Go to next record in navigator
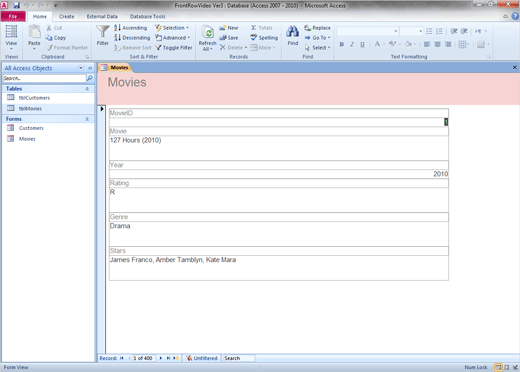The width and height of the screenshot is (520, 372). (x=161, y=358)
